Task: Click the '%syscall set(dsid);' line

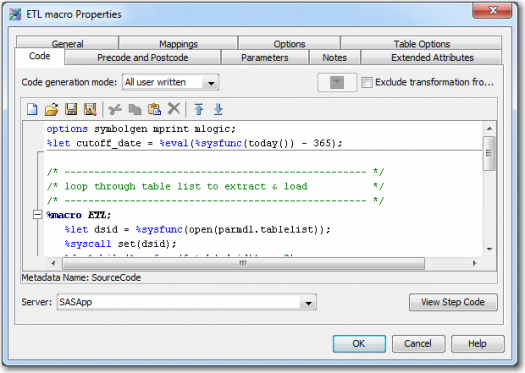Action: [120, 244]
